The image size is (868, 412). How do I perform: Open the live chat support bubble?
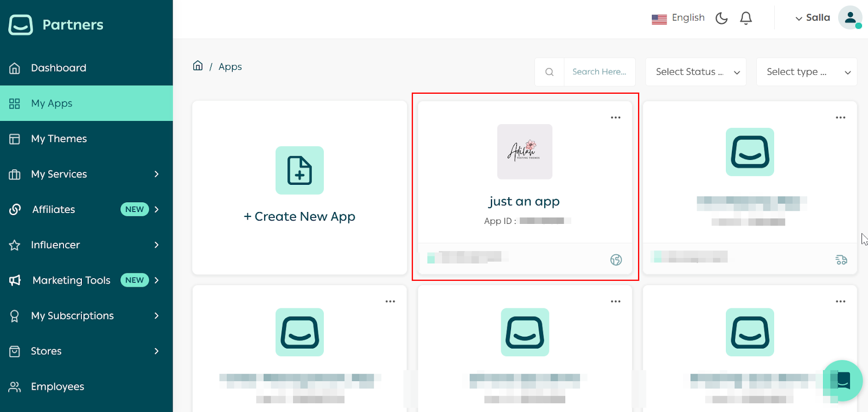tap(843, 381)
